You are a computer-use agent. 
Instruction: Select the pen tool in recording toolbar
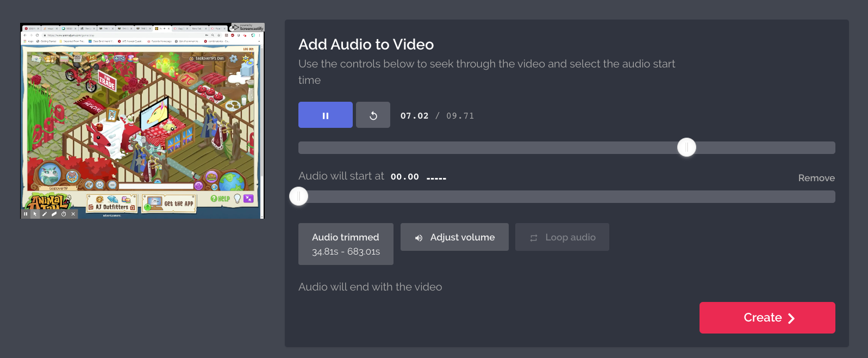click(45, 214)
